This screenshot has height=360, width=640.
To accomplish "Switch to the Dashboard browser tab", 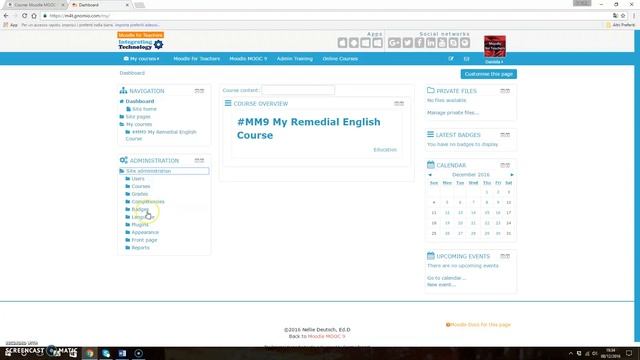I will tap(100, 5).
